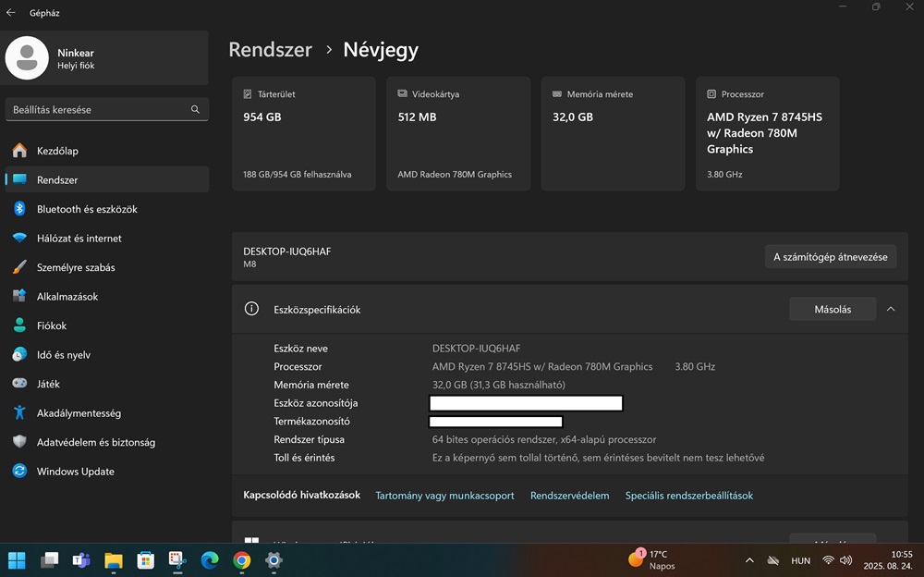Open the Speciális rendszerbeállítások link

[688, 496]
